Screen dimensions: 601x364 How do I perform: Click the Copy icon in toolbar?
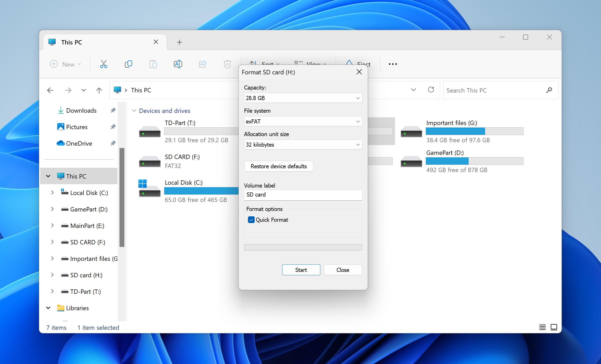pos(128,64)
